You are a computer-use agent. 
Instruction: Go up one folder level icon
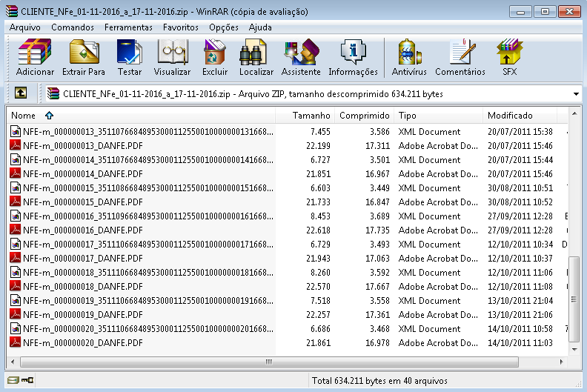point(21,93)
